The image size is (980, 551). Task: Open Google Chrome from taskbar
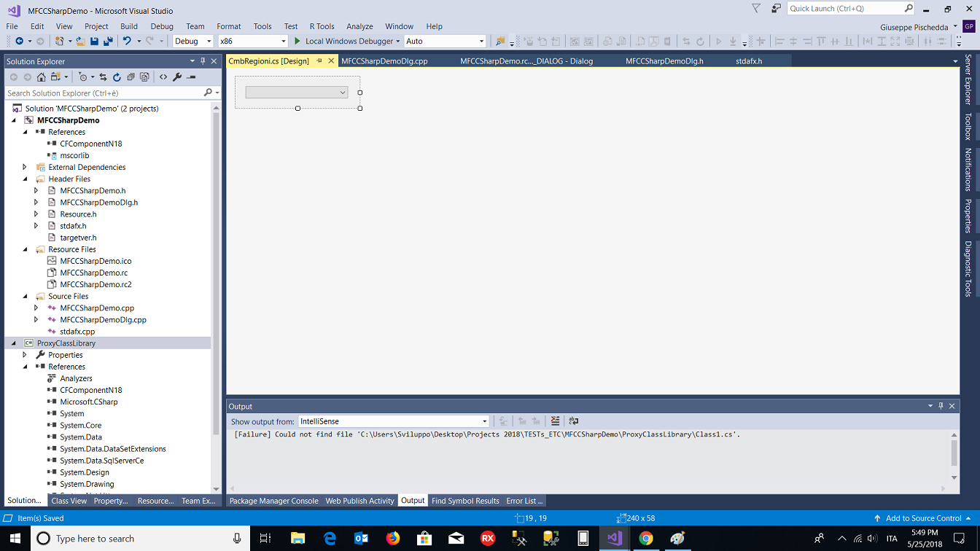pyautogui.click(x=646, y=539)
